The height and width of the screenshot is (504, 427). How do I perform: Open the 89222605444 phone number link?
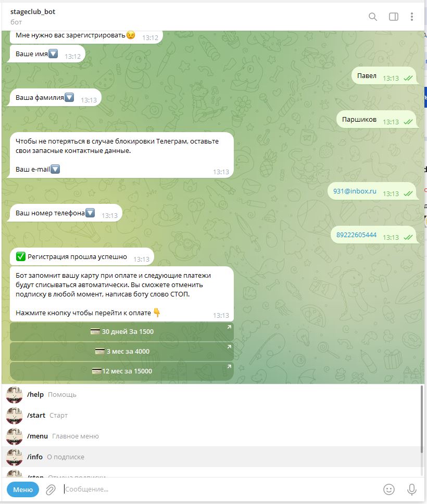point(356,235)
